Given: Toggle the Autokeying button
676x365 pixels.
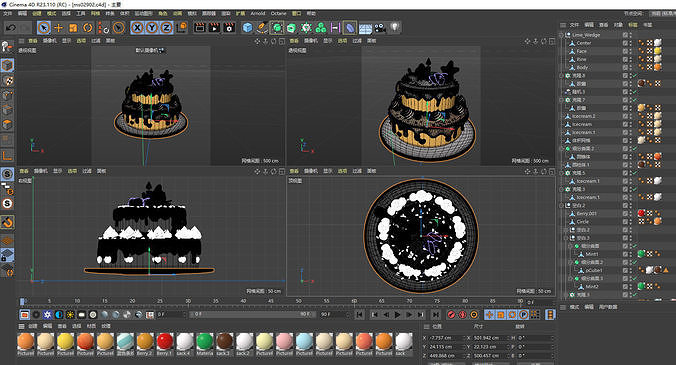Looking at the screenshot, I should click(x=462, y=315).
